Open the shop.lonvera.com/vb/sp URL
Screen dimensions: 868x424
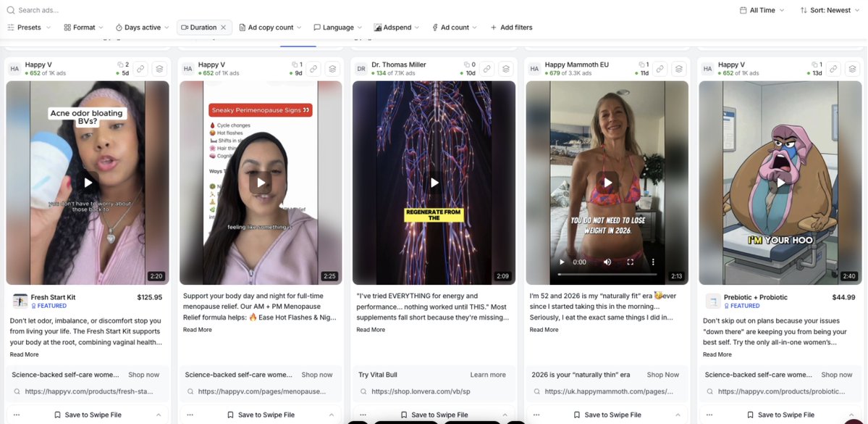coord(421,391)
